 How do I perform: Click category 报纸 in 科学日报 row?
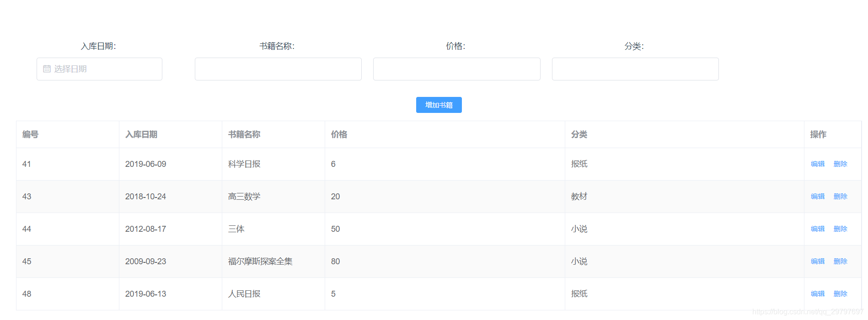[685, 164]
